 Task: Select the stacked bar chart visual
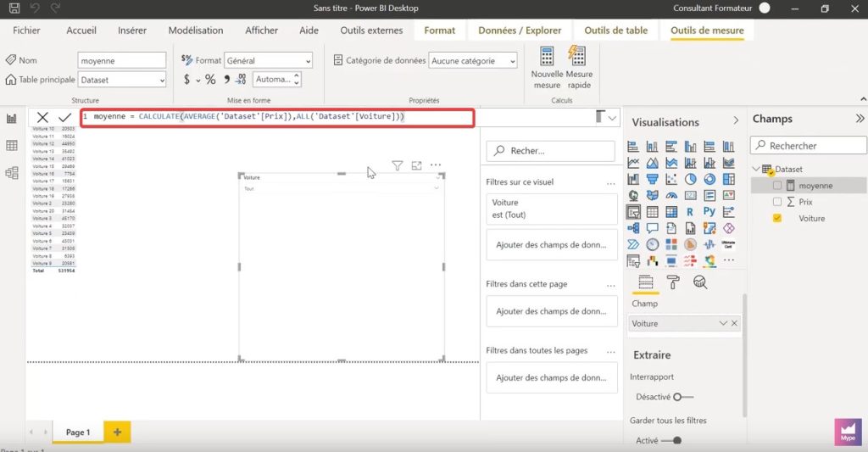633,147
